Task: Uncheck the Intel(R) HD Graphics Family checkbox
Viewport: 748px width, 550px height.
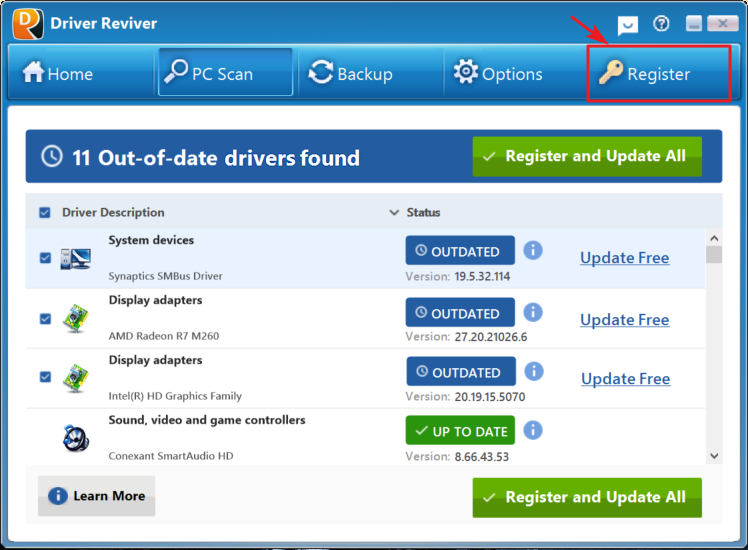Action: point(45,377)
